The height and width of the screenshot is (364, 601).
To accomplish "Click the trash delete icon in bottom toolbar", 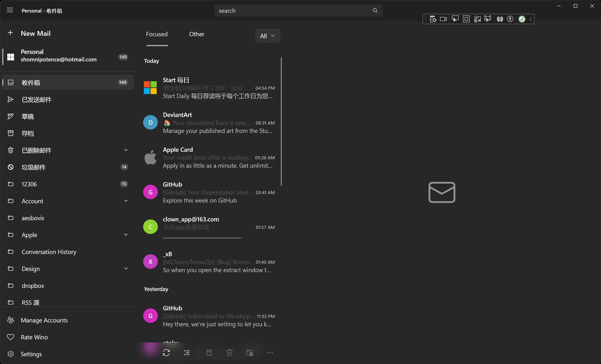I will [x=229, y=353].
